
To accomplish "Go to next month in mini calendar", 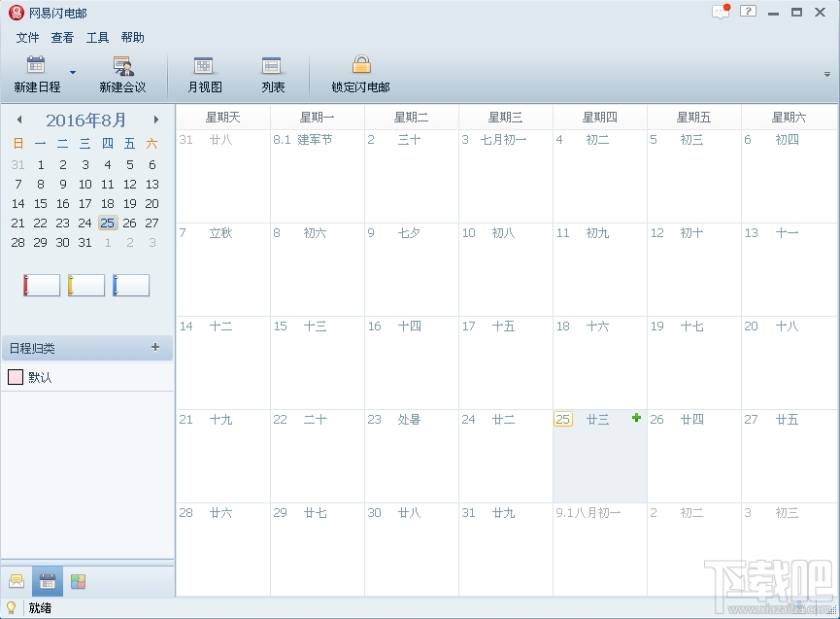I will (156, 120).
